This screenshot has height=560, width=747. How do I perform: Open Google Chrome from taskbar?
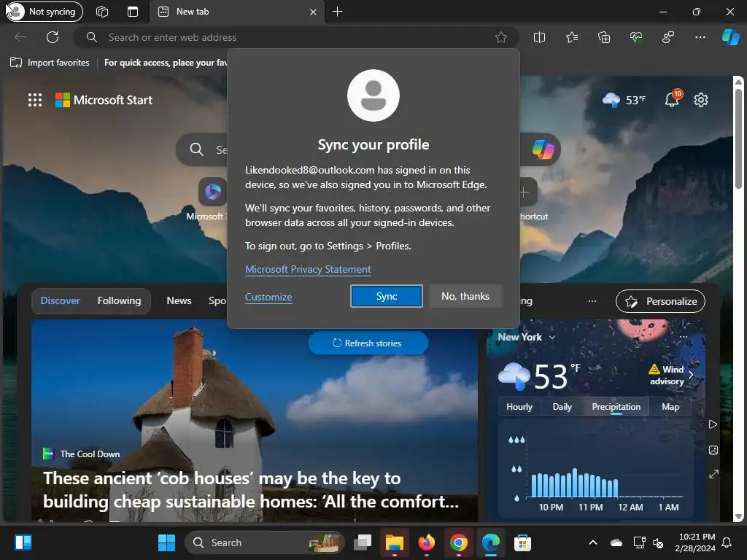[458, 542]
